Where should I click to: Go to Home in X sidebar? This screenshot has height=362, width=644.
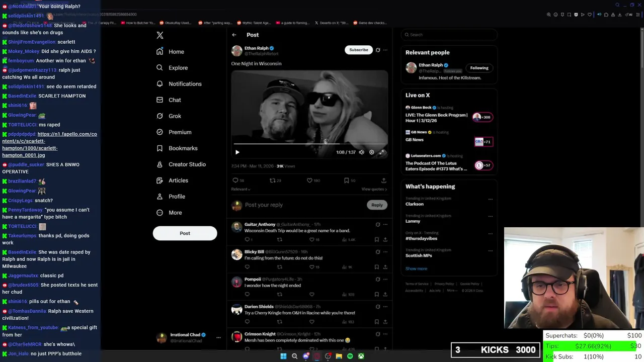pyautogui.click(x=170, y=52)
